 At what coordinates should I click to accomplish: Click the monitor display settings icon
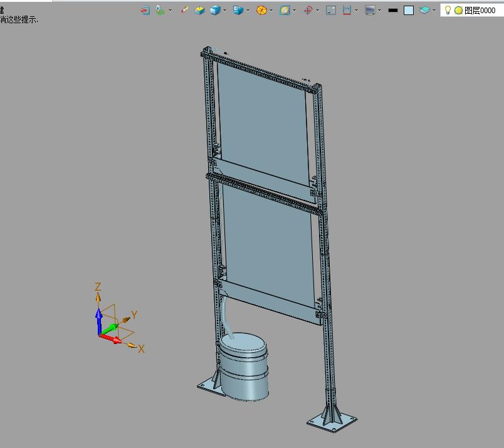tap(370, 11)
